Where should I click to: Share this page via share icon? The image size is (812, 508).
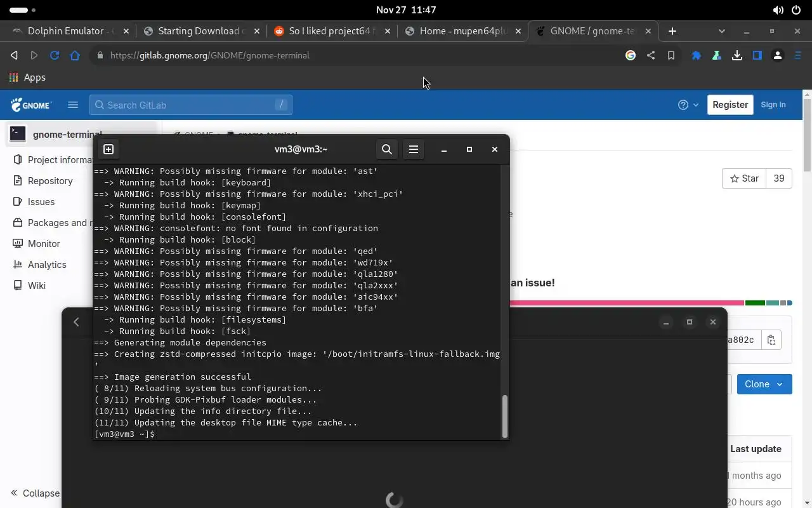point(651,55)
